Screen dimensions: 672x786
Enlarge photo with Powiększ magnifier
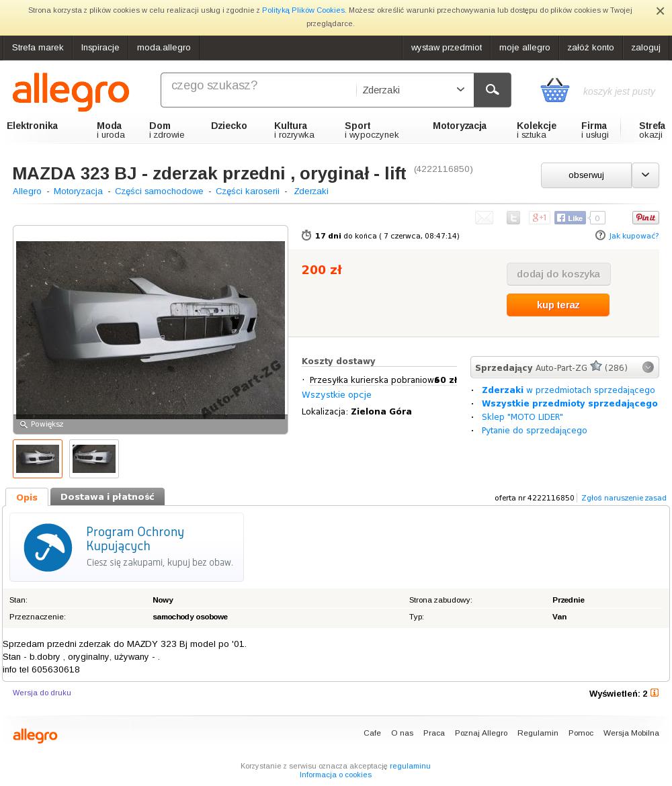click(42, 424)
